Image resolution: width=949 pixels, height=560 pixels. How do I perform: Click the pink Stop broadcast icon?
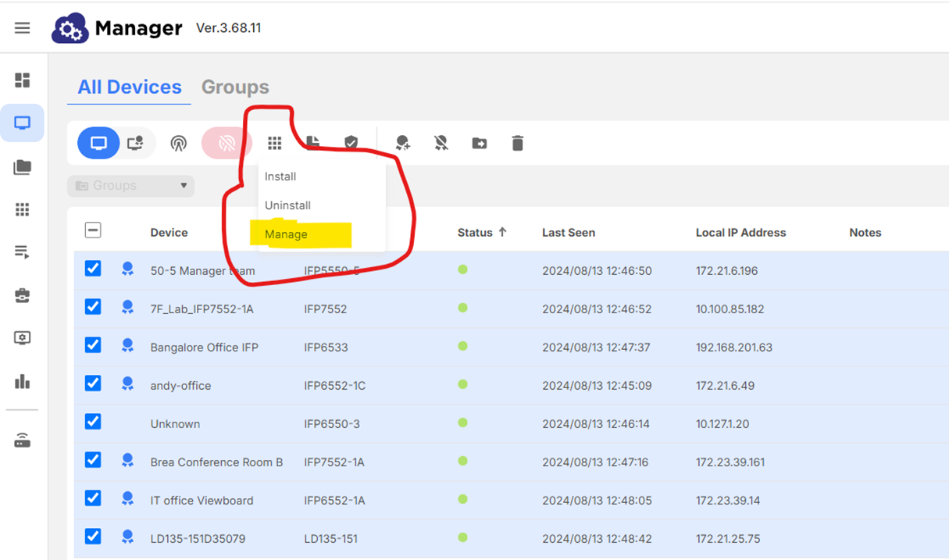[227, 144]
